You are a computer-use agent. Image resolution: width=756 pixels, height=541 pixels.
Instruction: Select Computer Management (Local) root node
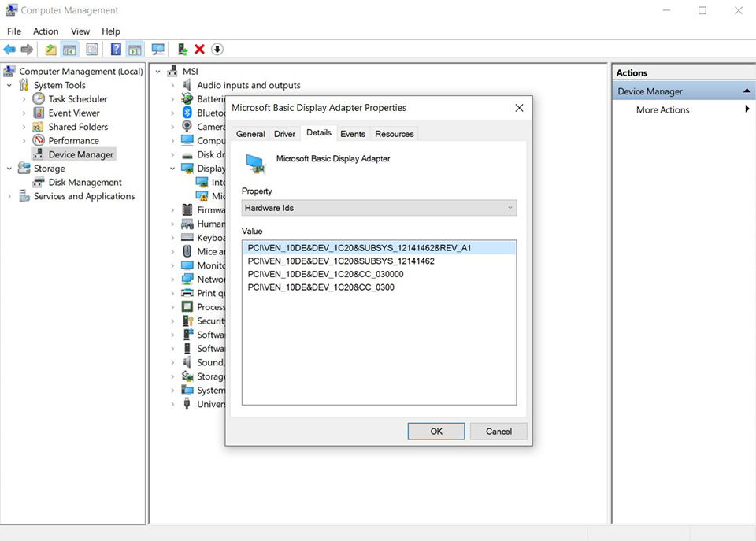point(73,72)
